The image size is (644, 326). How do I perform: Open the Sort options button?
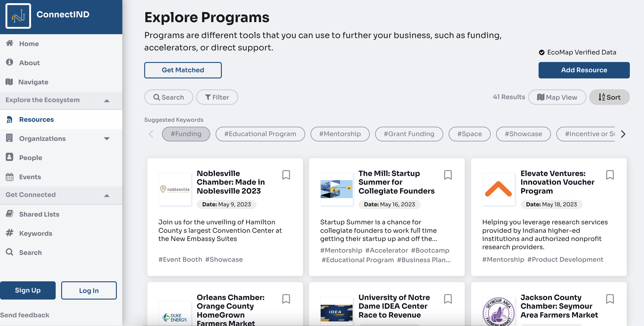(x=609, y=97)
